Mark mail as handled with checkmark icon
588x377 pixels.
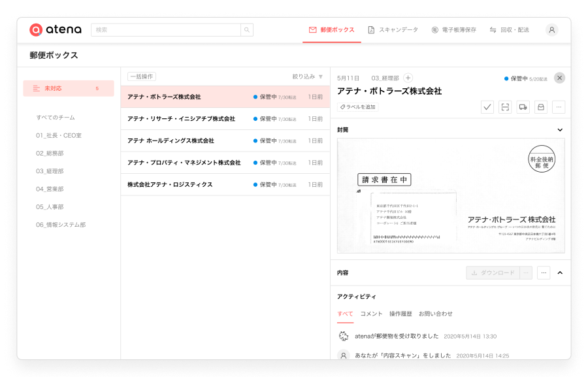(x=487, y=107)
